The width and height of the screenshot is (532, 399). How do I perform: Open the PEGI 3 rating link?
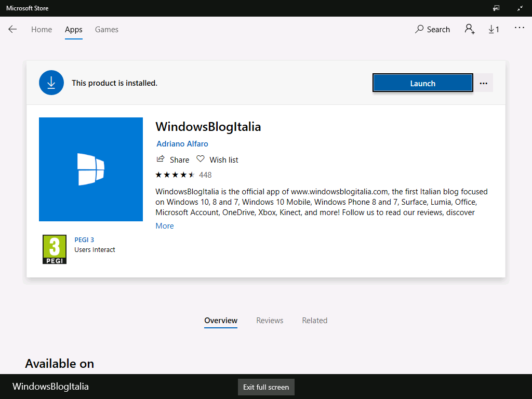click(x=84, y=240)
